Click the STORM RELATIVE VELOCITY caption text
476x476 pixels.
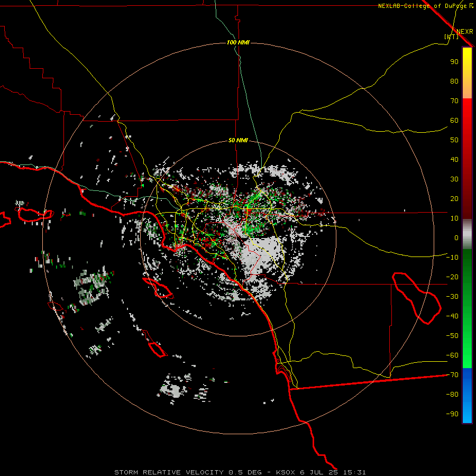coord(169,472)
